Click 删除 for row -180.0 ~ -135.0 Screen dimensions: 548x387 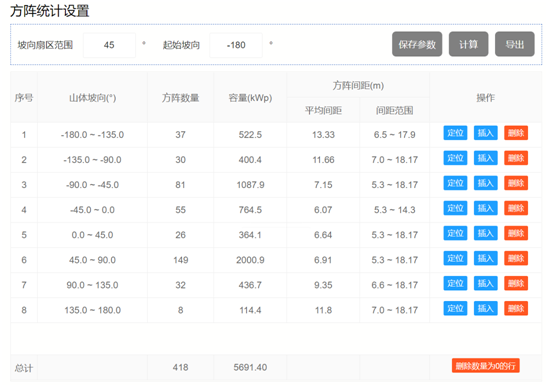coord(516,133)
